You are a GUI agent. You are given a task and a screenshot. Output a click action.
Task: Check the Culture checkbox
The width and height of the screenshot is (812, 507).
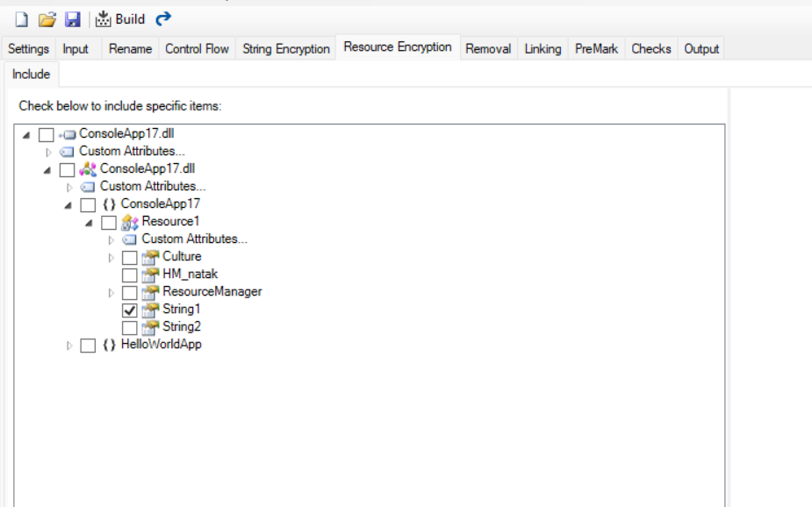(x=129, y=258)
